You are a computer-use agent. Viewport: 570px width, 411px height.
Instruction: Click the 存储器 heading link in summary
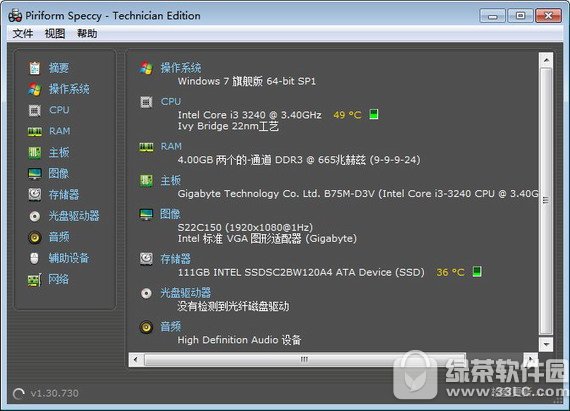coord(176,259)
